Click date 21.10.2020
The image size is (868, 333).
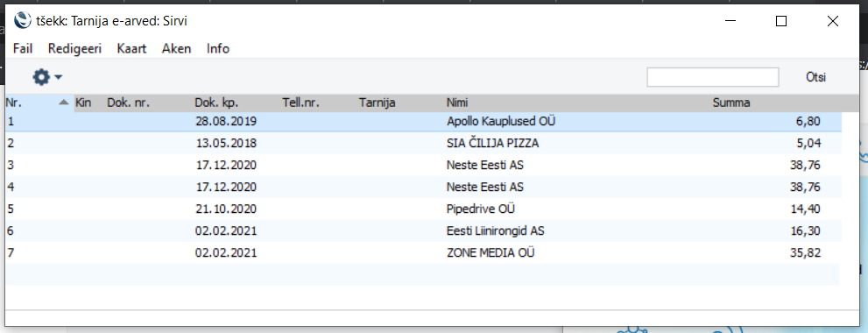[226, 209]
